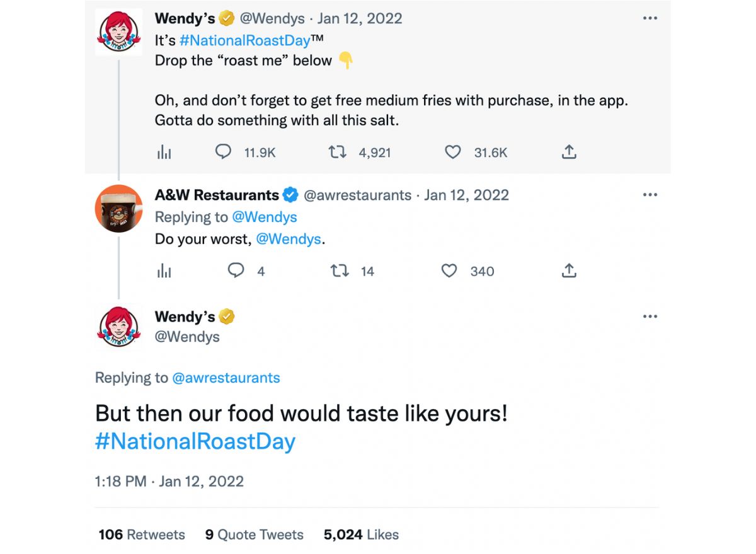Click the analytics bar chart icon on Wendy's tweet
The width and height of the screenshot is (756, 554).
click(164, 151)
